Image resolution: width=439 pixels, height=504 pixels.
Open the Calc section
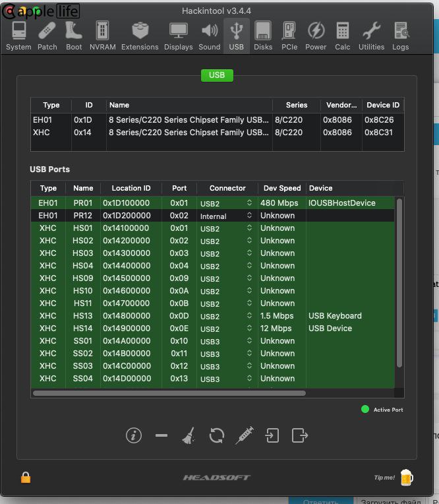pos(342,36)
